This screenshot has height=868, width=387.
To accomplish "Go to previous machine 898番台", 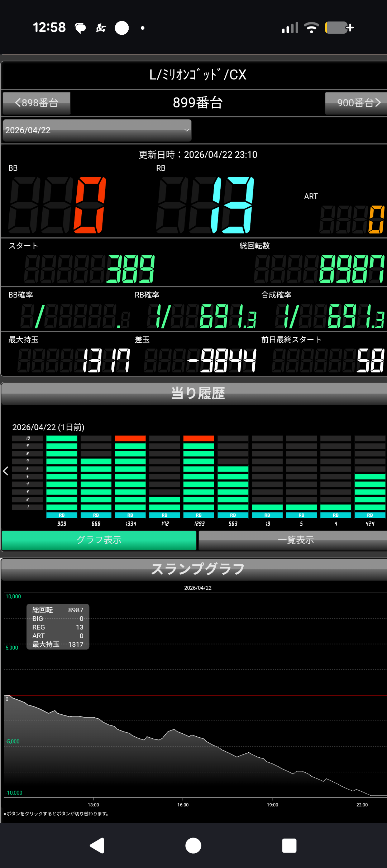I will [37, 103].
